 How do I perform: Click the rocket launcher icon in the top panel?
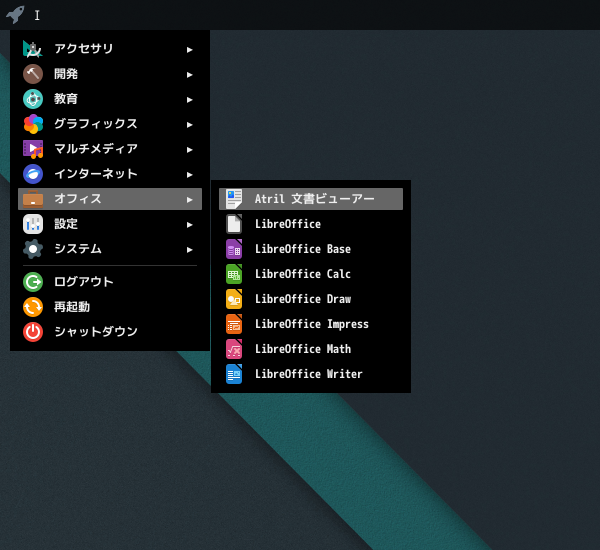click(15, 15)
